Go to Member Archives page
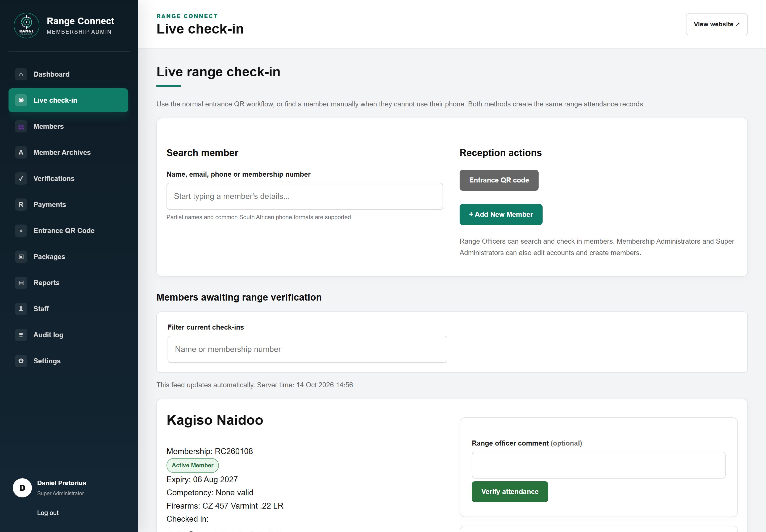Image resolution: width=766 pixels, height=532 pixels. pyautogui.click(x=62, y=152)
